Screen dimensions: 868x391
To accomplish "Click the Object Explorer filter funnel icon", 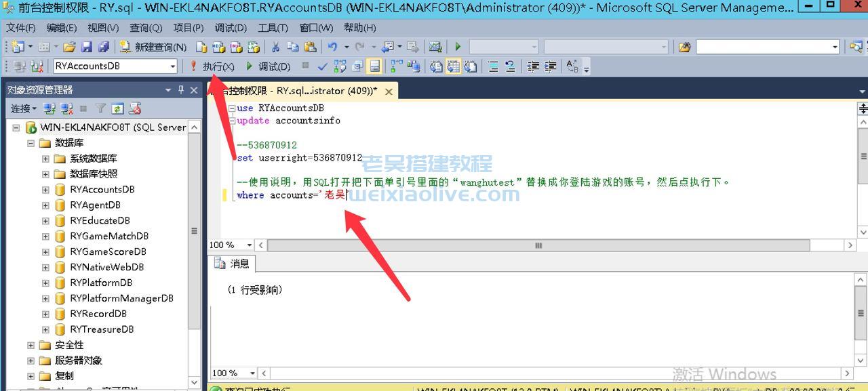I will coord(100,108).
